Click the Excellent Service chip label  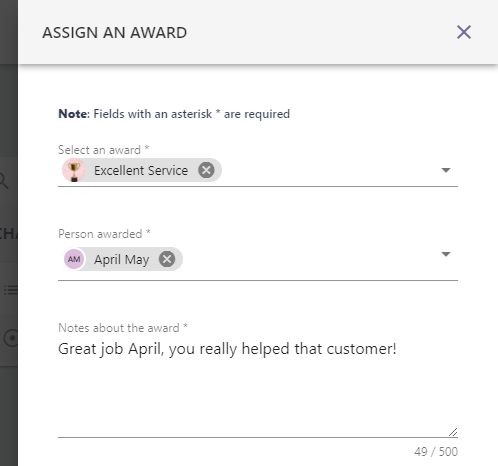(141, 170)
